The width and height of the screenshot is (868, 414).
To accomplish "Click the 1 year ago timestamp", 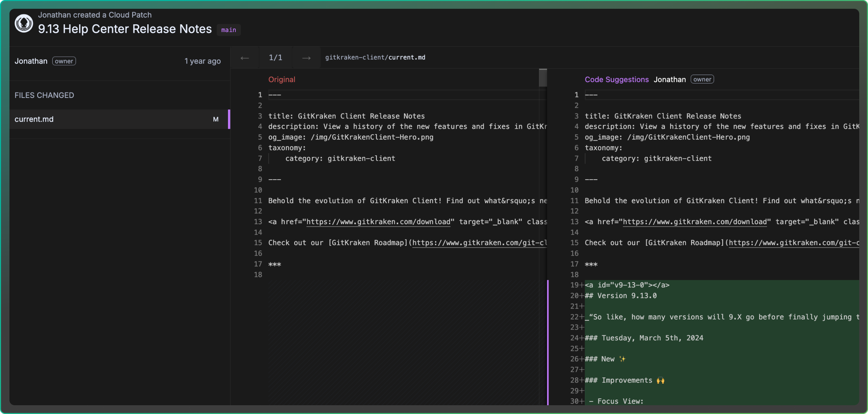I will pos(202,61).
